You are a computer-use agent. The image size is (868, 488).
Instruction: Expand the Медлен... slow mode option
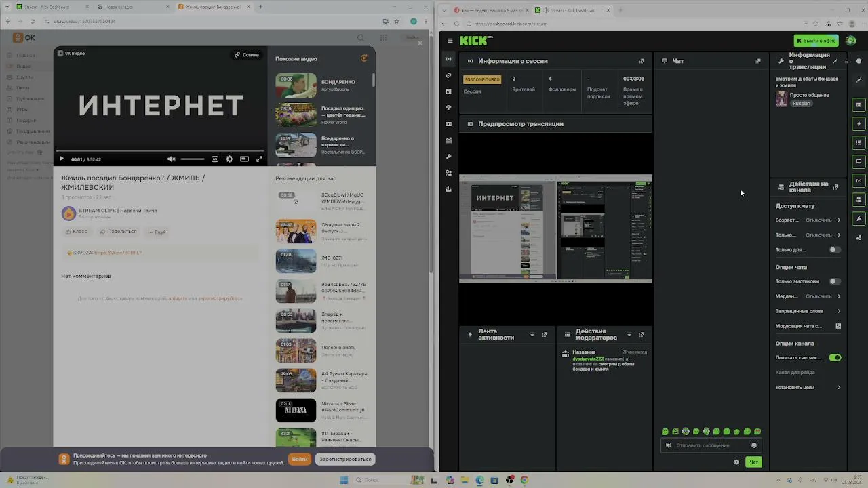[x=808, y=296]
